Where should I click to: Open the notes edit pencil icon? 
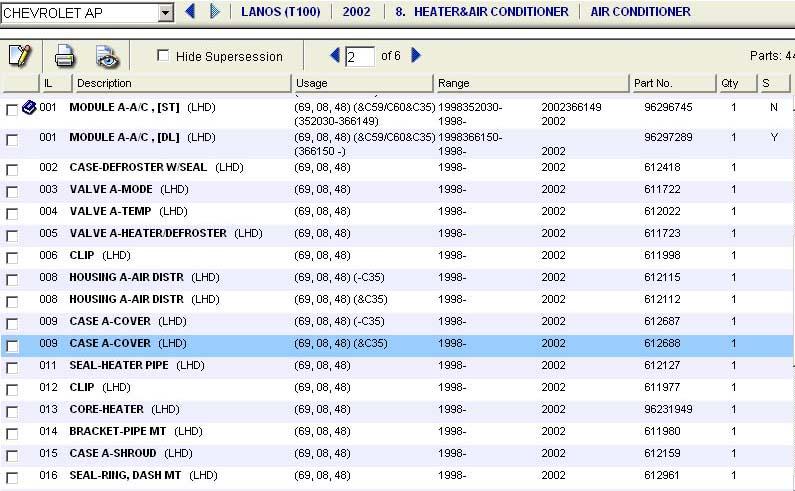[x=20, y=55]
